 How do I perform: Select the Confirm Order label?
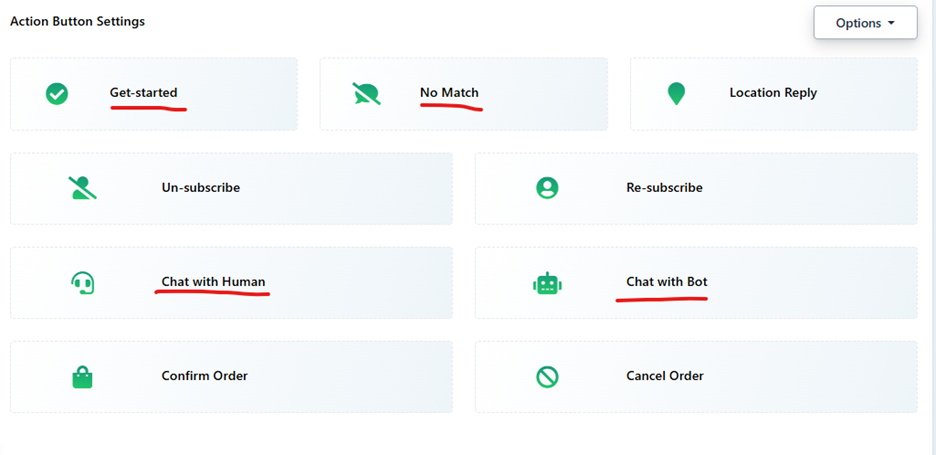pos(204,376)
